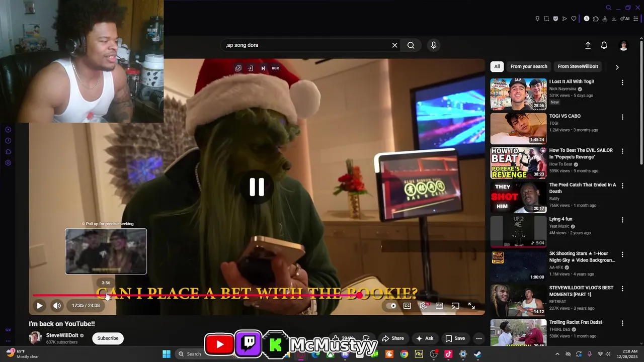Open the downloads arrow icon
This screenshot has height=362, width=644.
614,19
